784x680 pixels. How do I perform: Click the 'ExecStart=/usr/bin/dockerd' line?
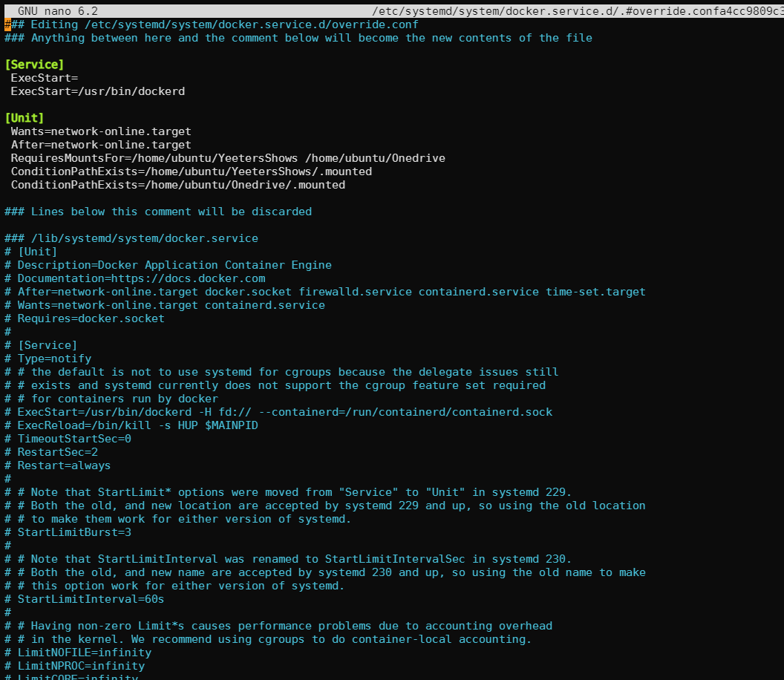click(x=98, y=91)
